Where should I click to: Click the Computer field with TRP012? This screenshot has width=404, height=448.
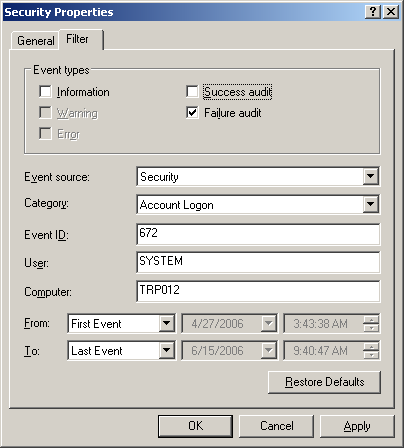point(258,291)
